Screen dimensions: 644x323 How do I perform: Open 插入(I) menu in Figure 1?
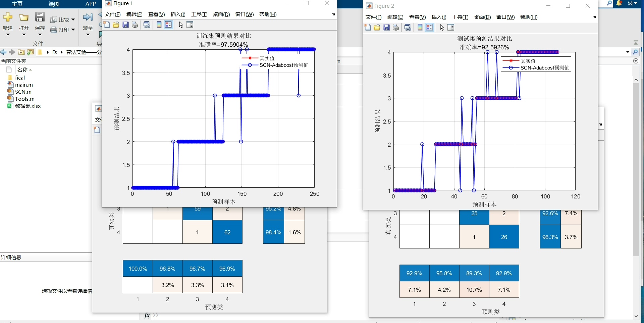178,14
